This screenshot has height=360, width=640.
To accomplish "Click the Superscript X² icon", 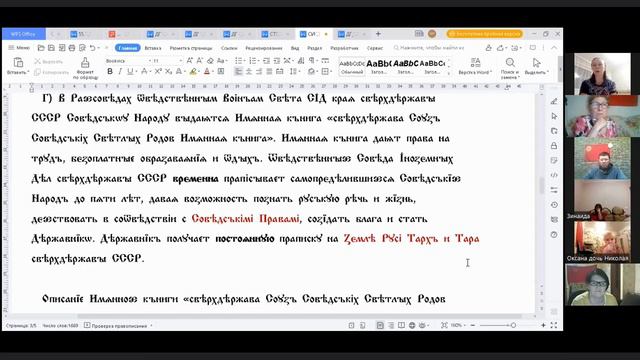I will point(158,71).
